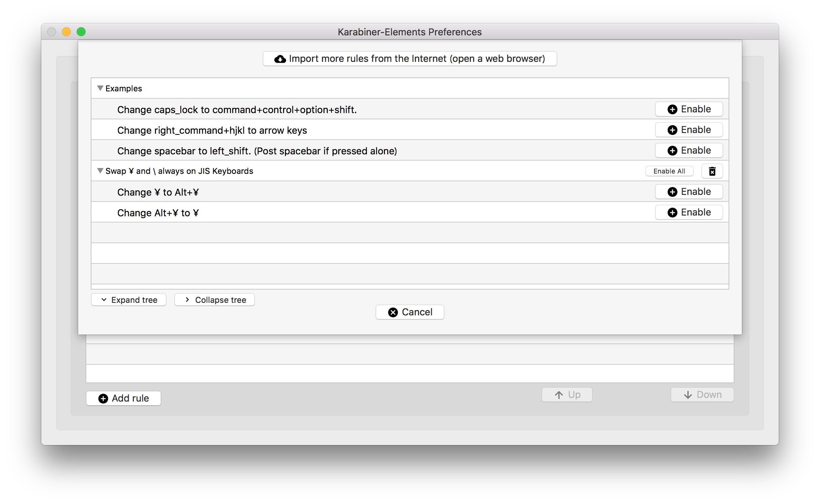Click the plus icon next to spacebar rule
The image size is (820, 504).
672,150
